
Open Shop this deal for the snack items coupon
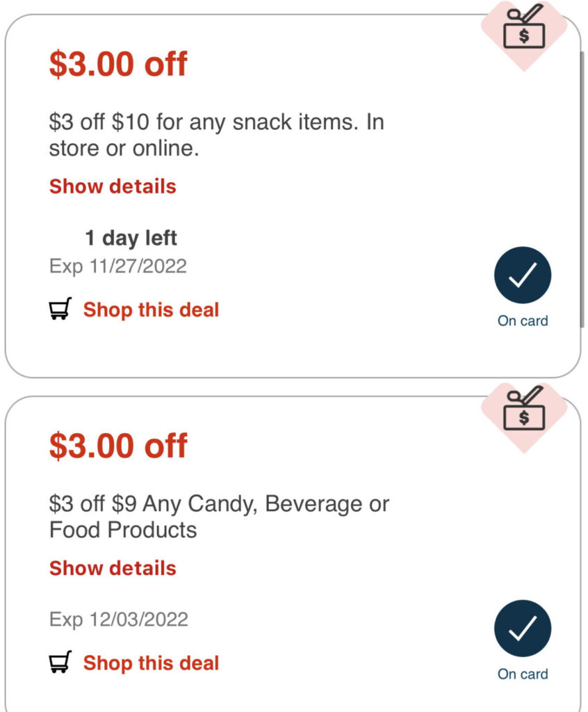point(151,310)
